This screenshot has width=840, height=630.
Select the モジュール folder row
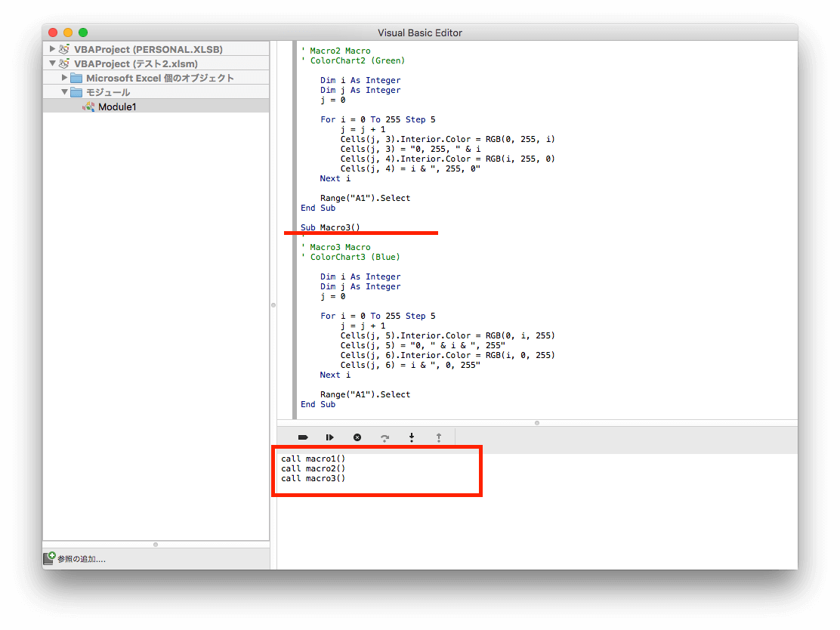point(156,92)
